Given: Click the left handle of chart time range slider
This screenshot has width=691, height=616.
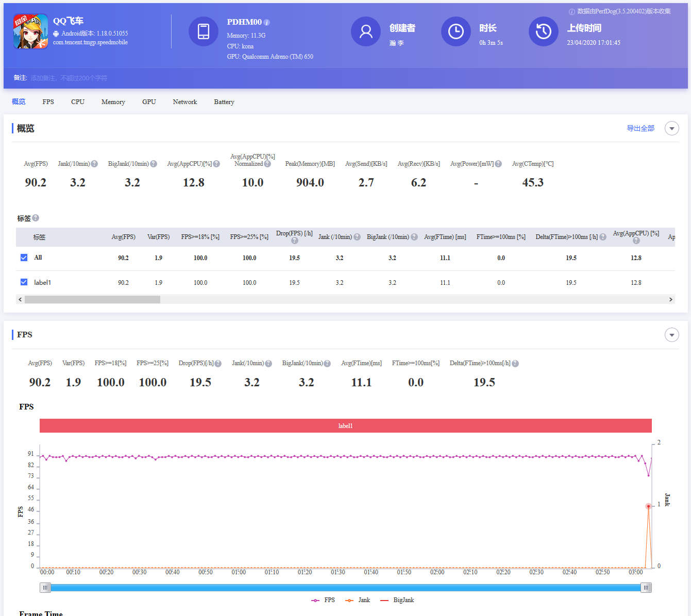Looking at the screenshot, I should click(45, 588).
